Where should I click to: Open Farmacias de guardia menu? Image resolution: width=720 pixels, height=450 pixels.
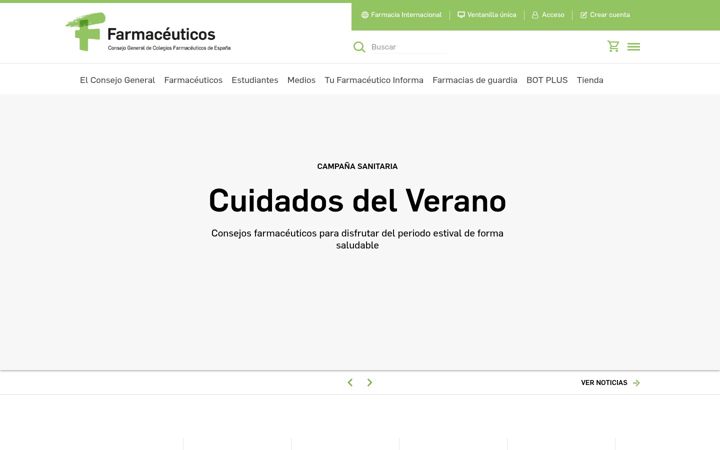(x=475, y=80)
